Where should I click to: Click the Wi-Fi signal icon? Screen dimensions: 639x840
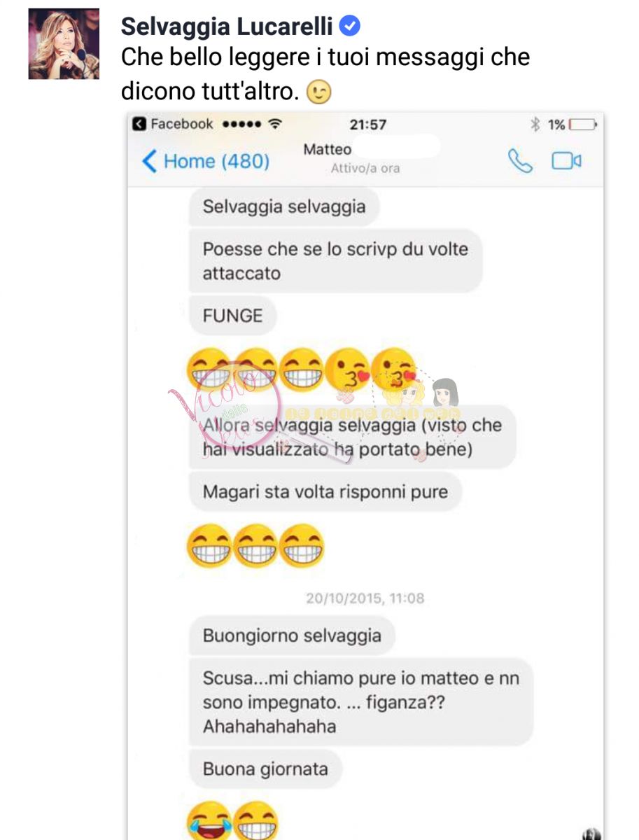point(275,124)
